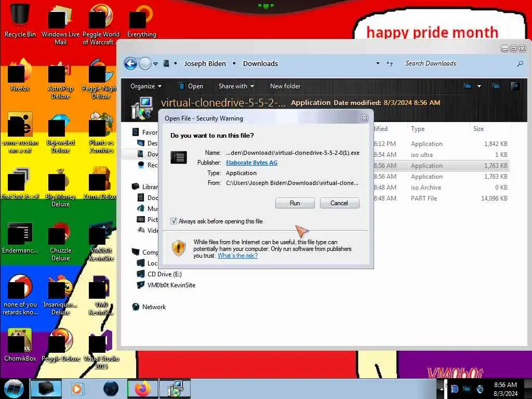Select the Insaniquarium Deluxe desktop icon

point(60,296)
